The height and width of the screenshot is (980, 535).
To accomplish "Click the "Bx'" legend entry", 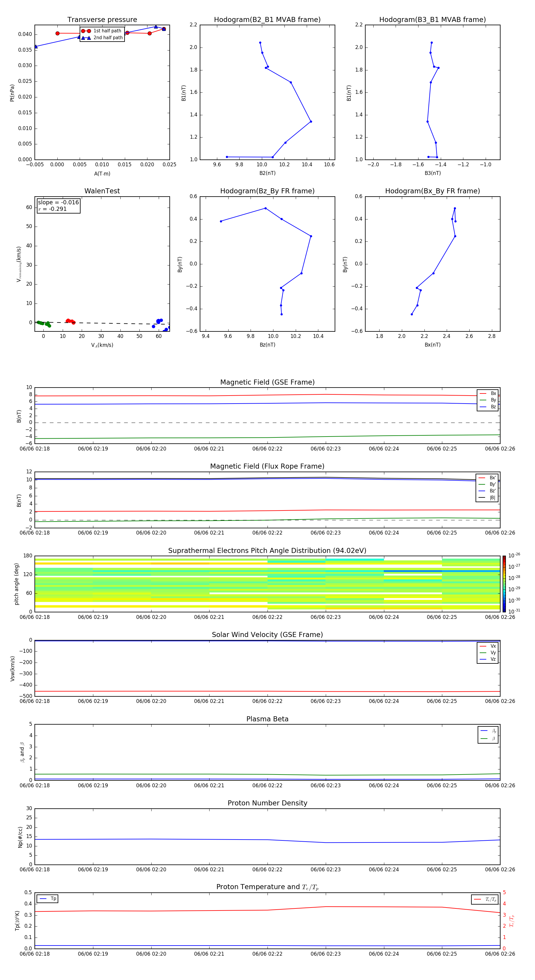I will tap(487, 478).
